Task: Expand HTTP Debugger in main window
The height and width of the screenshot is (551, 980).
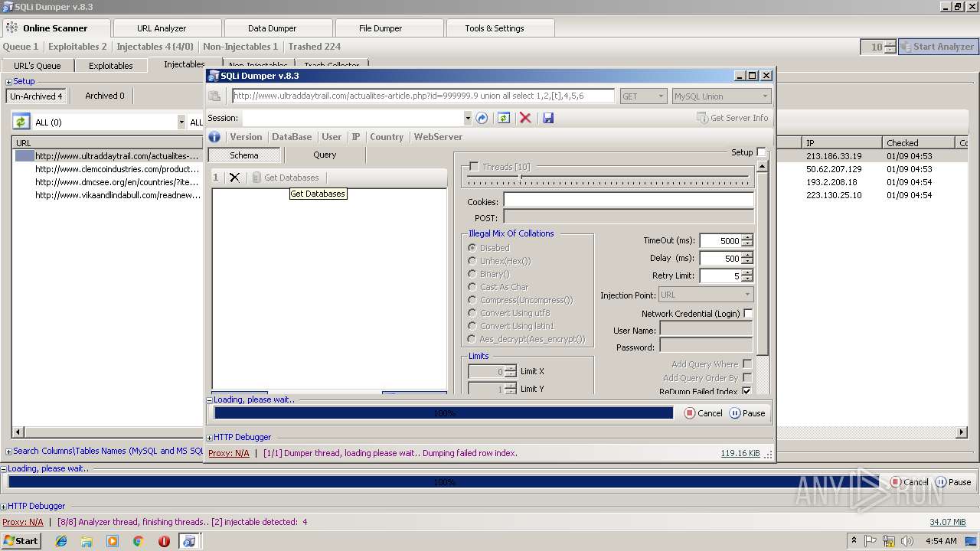Action: coord(4,507)
